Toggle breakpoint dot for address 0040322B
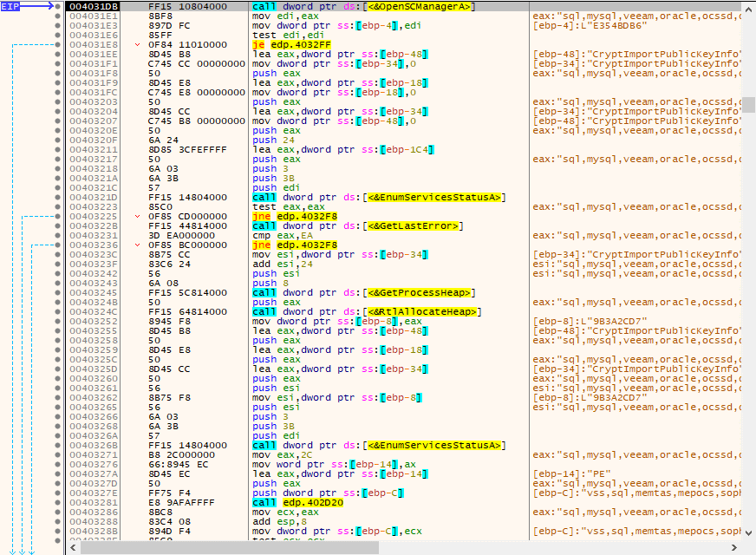The width and height of the screenshot is (756, 555). point(58,225)
